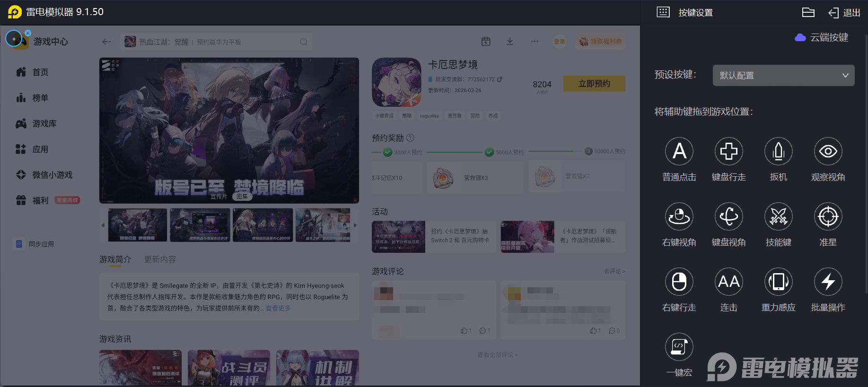Click the 云端按键 cloud keys button

(x=822, y=37)
